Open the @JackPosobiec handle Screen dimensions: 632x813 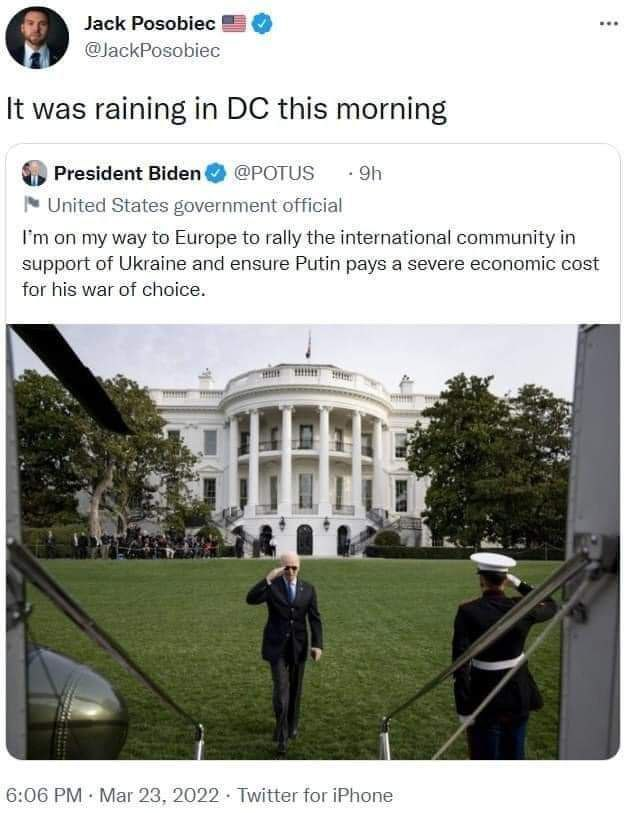click(152, 50)
